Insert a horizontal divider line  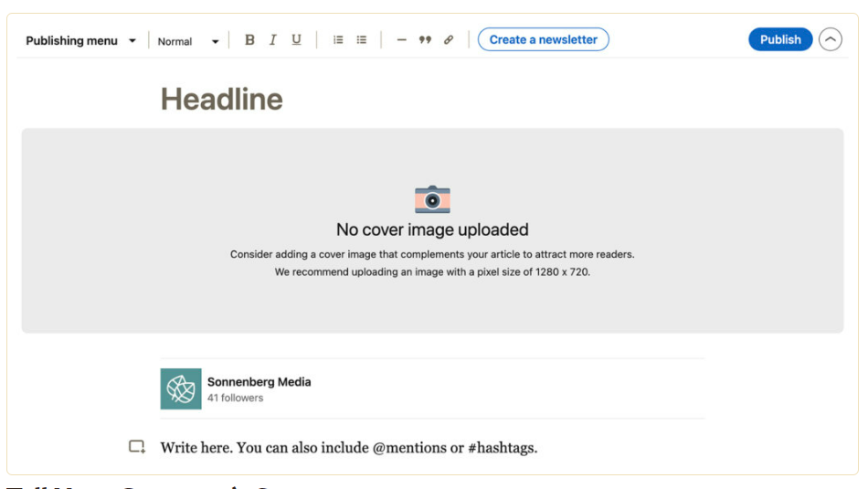point(401,40)
